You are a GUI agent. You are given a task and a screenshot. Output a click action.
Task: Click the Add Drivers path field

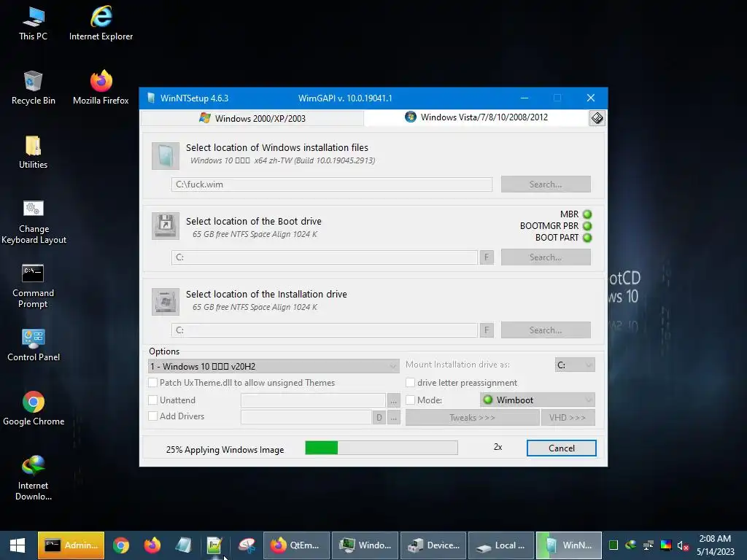pos(306,417)
